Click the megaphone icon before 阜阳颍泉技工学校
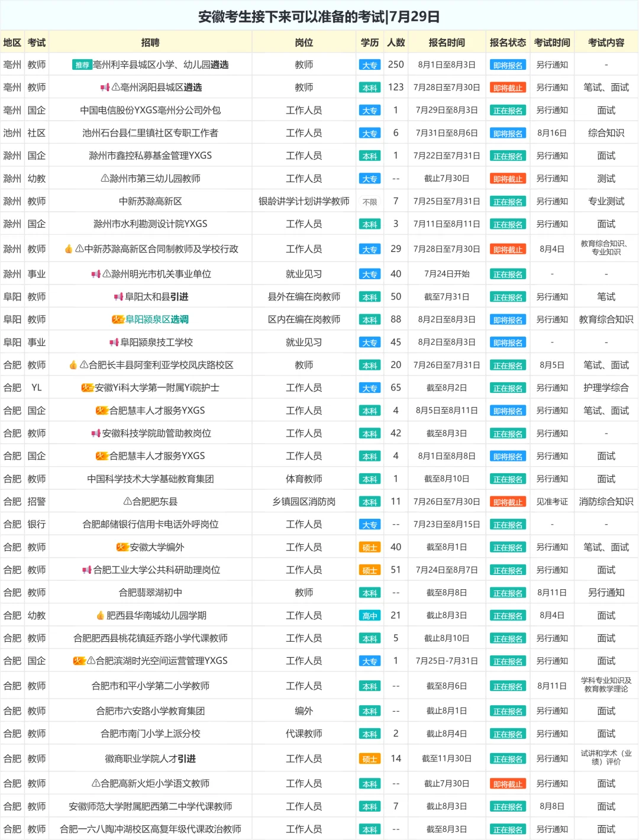 pos(114,343)
